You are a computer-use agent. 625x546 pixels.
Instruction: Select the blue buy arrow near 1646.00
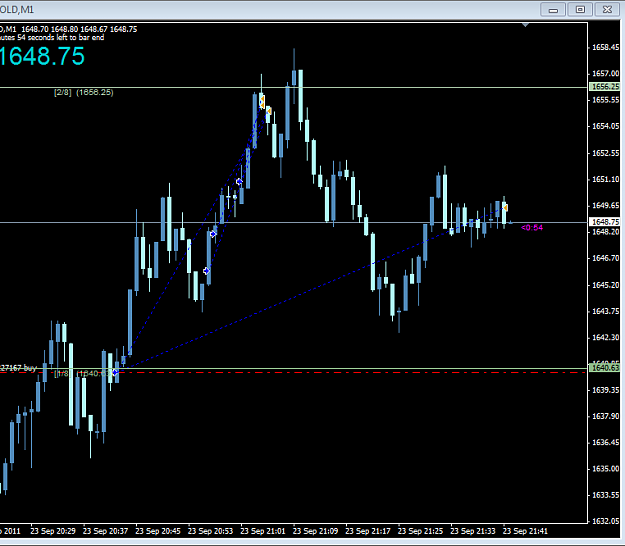(x=206, y=271)
